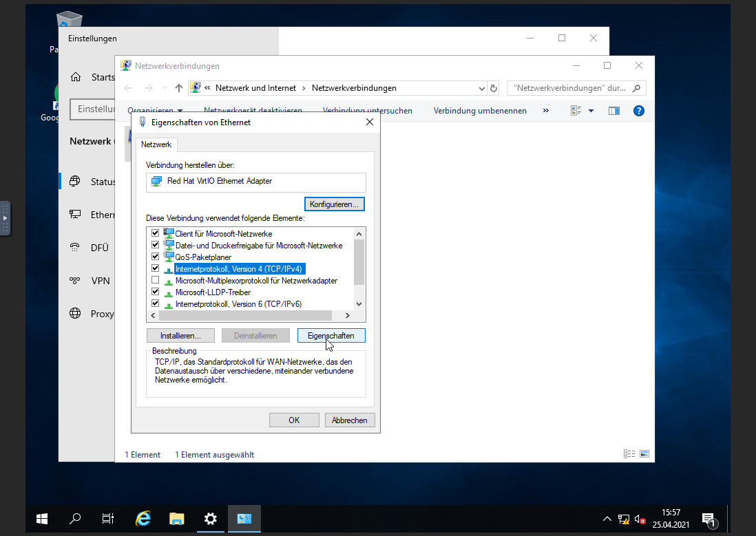
Task: Toggle the Datei- und Druckerfreigabe checkbox
Action: (155, 245)
